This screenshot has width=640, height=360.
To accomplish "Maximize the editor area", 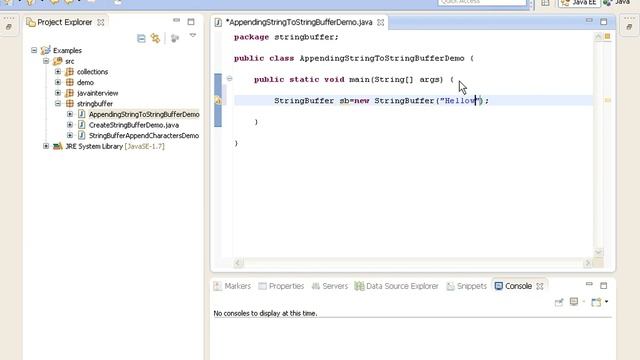I will click(603, 22).
